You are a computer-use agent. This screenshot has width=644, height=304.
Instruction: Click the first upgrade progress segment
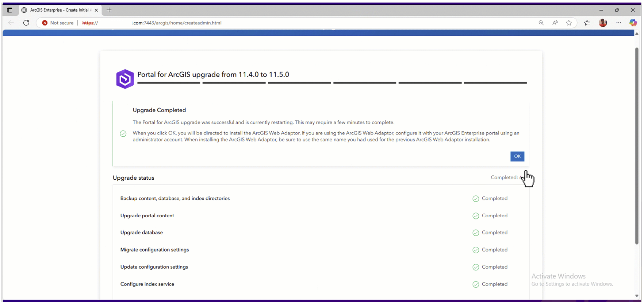[169, 83]
